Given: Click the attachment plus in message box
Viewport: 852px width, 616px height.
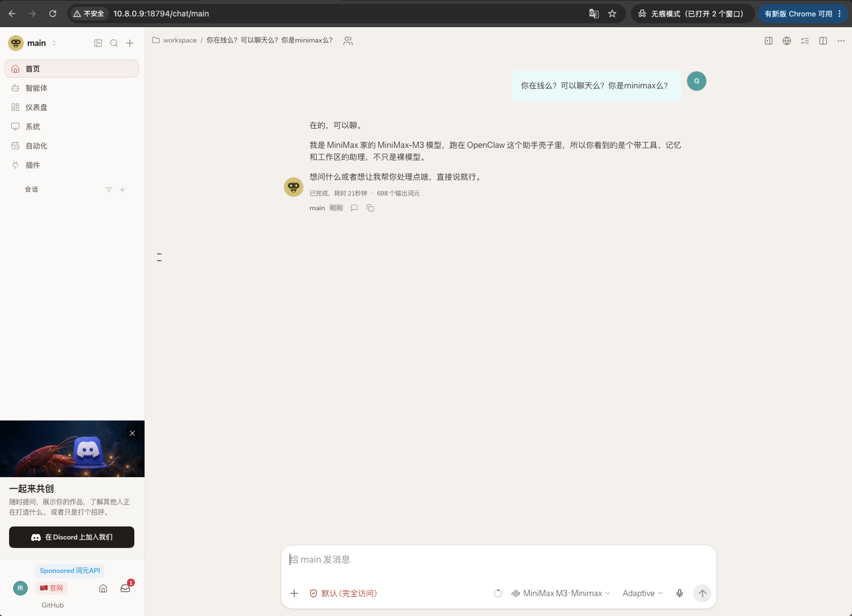Looking at the screenshot, I should 294,593.
